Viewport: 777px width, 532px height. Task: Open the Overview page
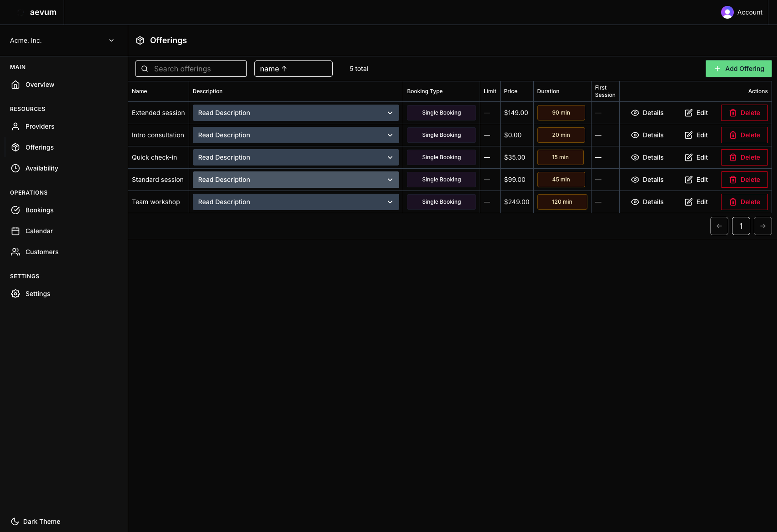(64, 85)
